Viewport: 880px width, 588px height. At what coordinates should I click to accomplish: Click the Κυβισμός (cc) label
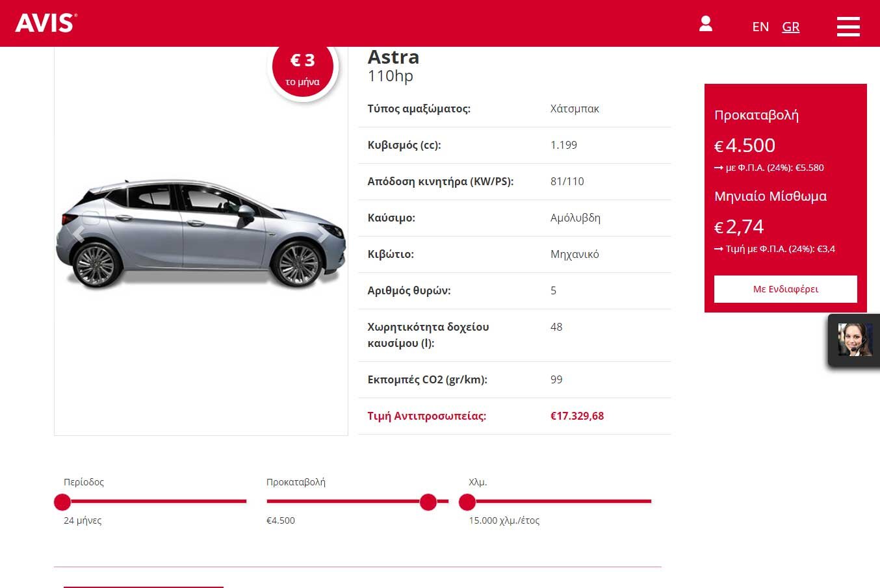coord(404,145)
